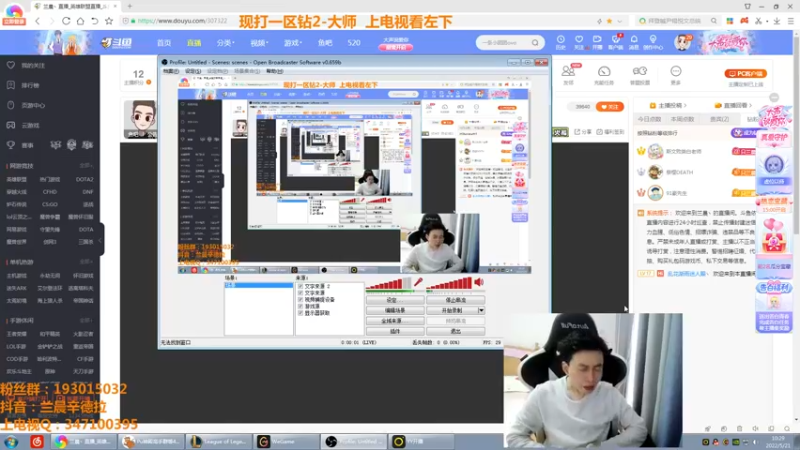Image resolution: width=800 pixels, height=450 pixels.
Task: Mute desktop speaker icon in OBS
Action: coord(479,282)
